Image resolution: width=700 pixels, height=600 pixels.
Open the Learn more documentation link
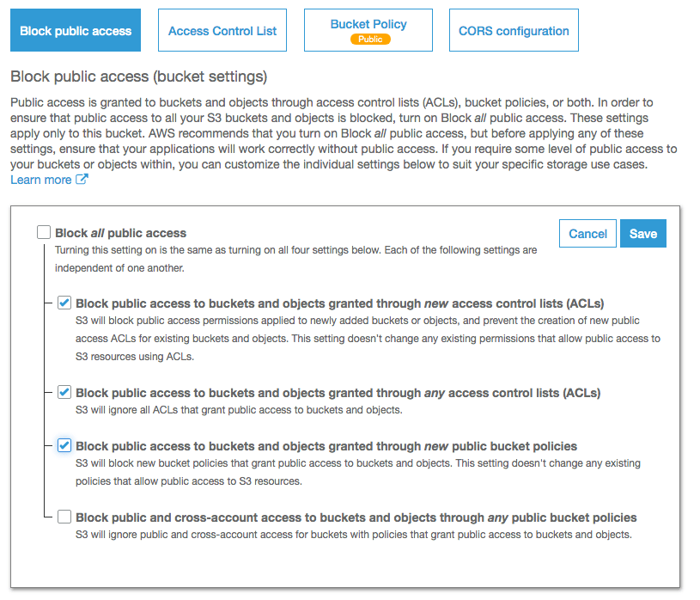pos(40,179)
